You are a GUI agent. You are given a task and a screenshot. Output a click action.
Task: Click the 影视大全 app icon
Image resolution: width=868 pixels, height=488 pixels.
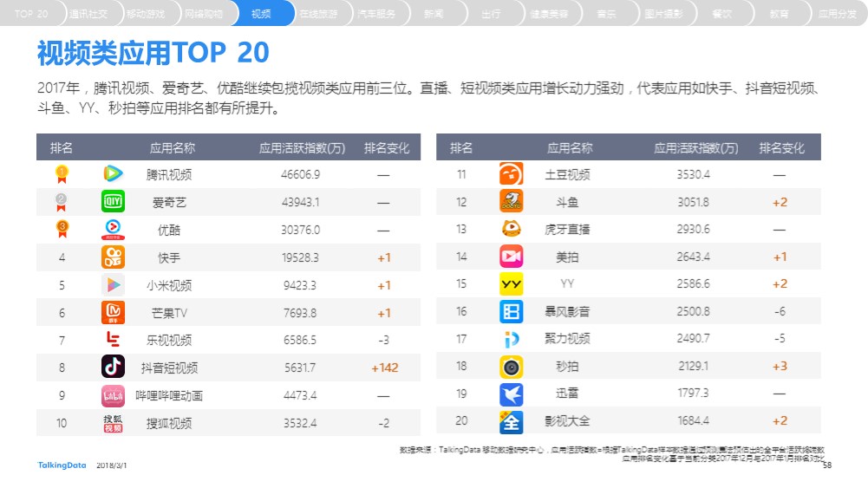click(x=511, y=421)
